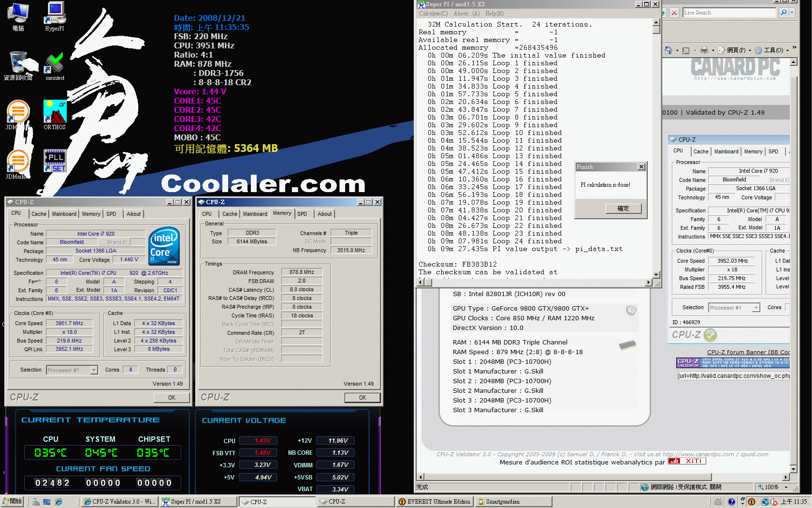Open the PLL SET desktop shortcut
The image size is (812, 508).
pos(55,161)
